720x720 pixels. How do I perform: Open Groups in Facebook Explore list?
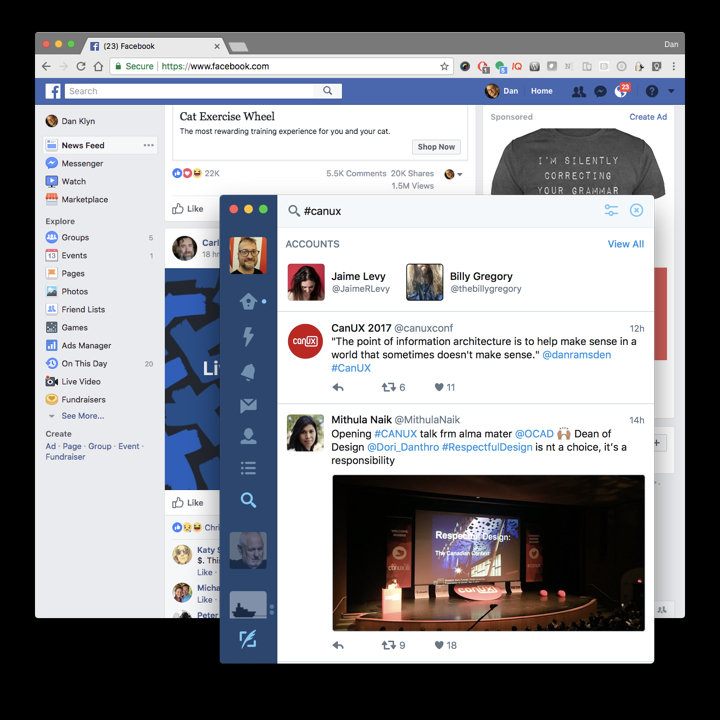75,237
